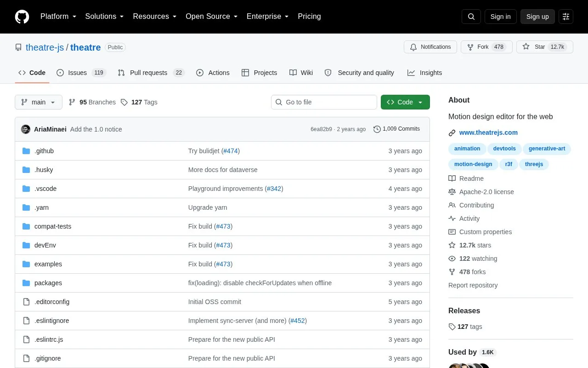The image size is (588, 368).
Task: Click the Notifications bell button
Action: [x=430, y=47]
